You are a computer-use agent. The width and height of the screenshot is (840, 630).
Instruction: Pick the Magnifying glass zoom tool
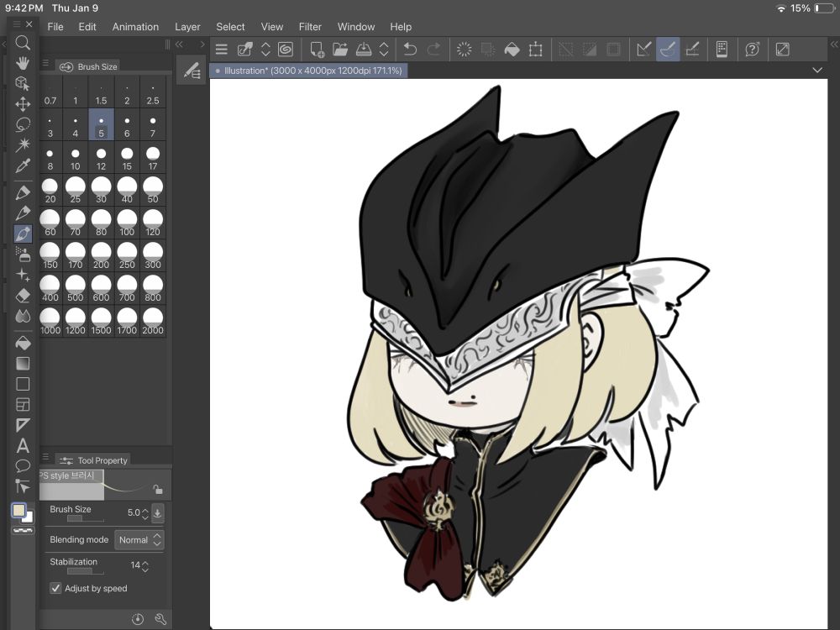pyautogui.click(x=23, y=43)
